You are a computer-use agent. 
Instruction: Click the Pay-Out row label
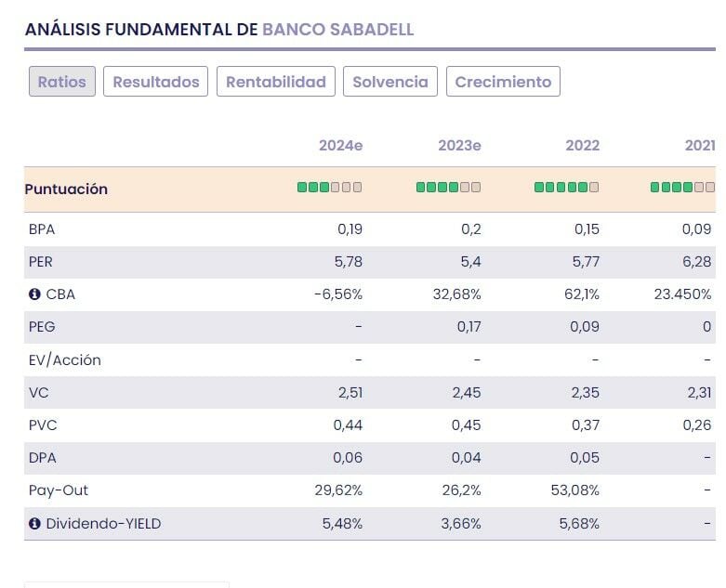pos(59,490)
